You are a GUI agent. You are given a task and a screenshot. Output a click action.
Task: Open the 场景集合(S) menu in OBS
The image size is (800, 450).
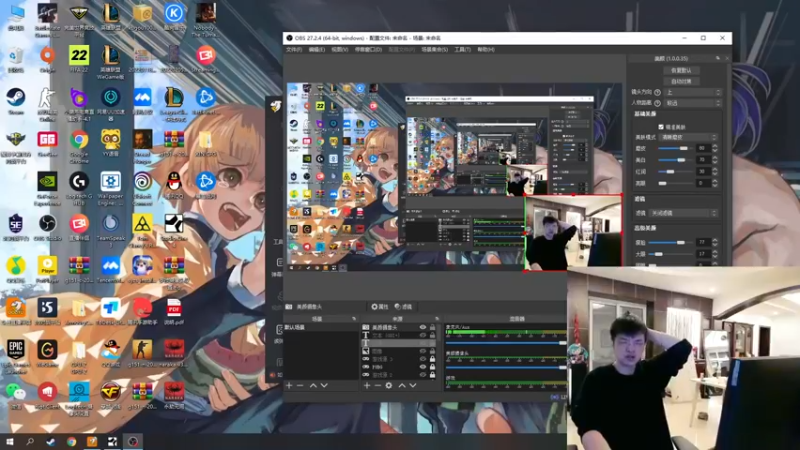435,49
